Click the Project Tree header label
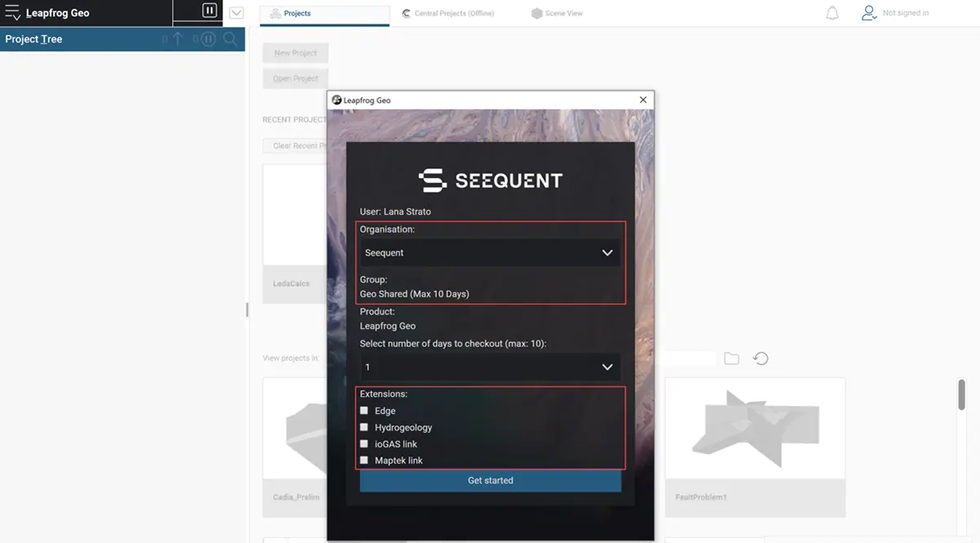Image resolution: width=980 pixels, height=543 pixels. [33, 39]
